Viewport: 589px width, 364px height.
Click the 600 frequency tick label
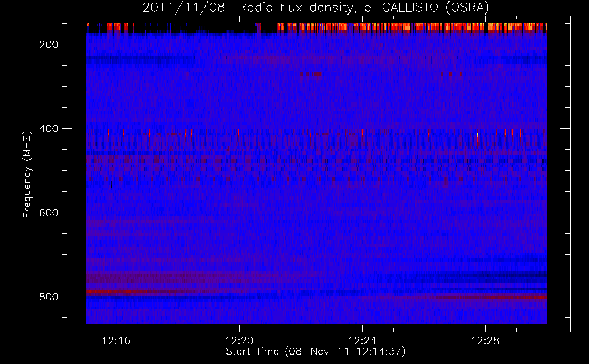click(x=49, y=213)
